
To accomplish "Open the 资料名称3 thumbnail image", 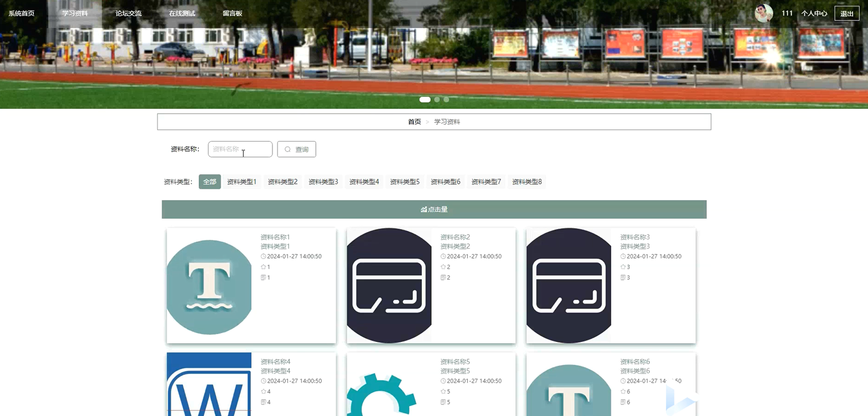I will pos(569,286).
